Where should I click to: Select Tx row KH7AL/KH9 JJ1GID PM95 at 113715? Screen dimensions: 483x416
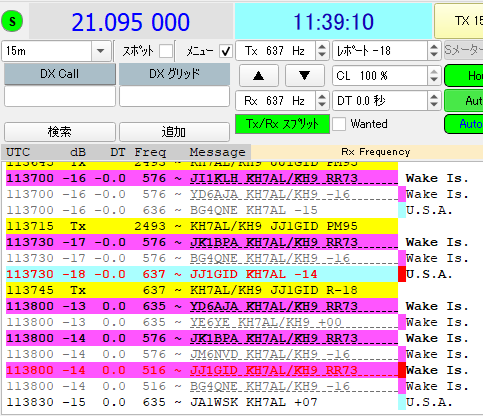pyautogui.click(x=202, y=226)
